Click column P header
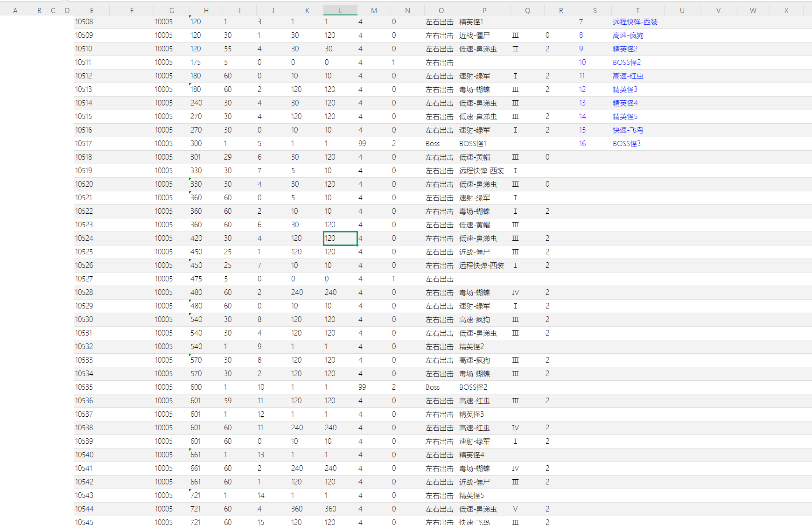Image resolution: width=812 pixels, height=525 pixels. 484,10
